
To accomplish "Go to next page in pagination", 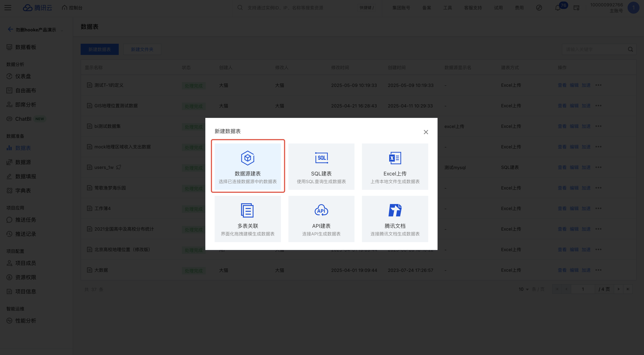I will point(618,289).
